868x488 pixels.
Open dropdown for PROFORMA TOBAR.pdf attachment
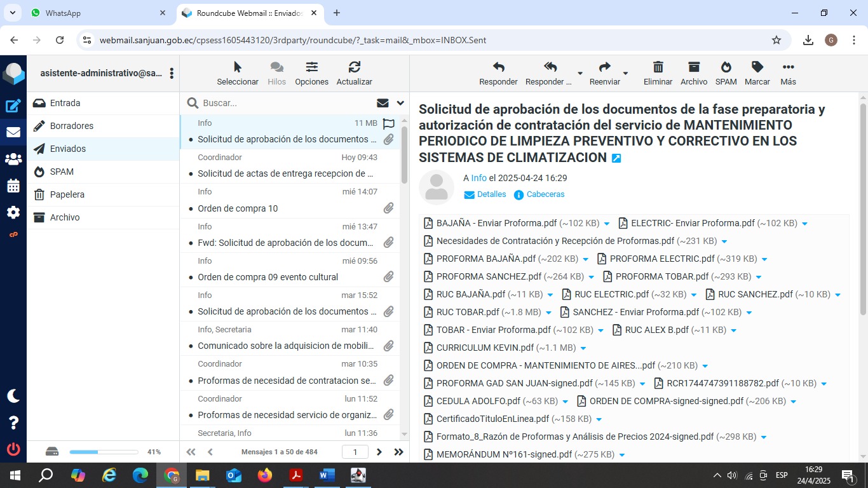[759, 277]
